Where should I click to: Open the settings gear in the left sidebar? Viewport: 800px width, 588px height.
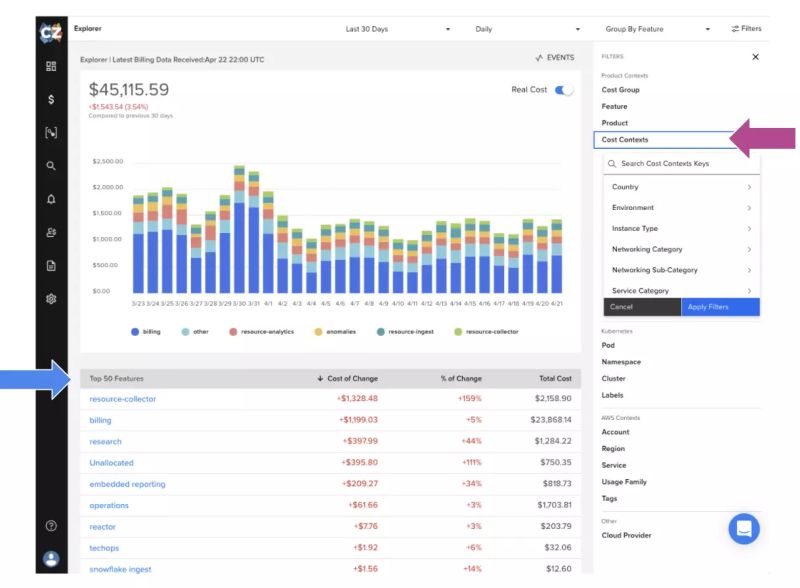click(50, 299)
